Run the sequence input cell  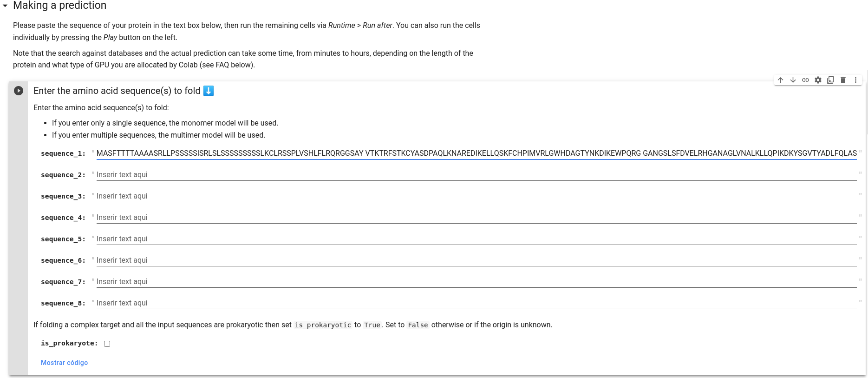coord(19,91)
